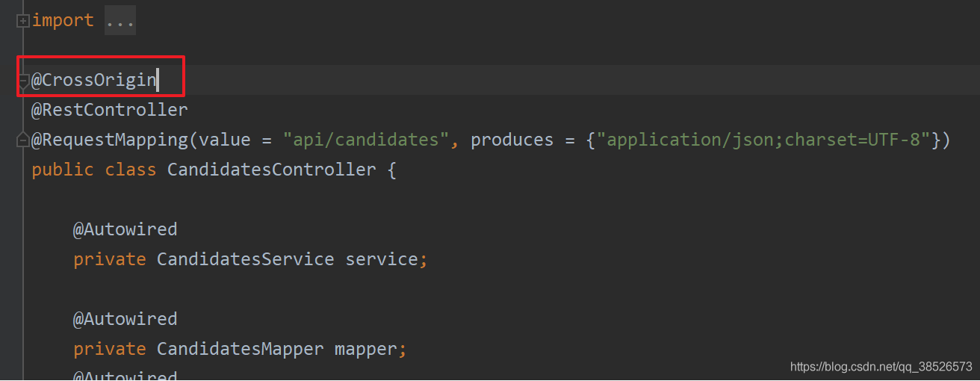980x381 pixels.
Task: Open the folded ellipsis after import
Action: [x=120, y=21]
